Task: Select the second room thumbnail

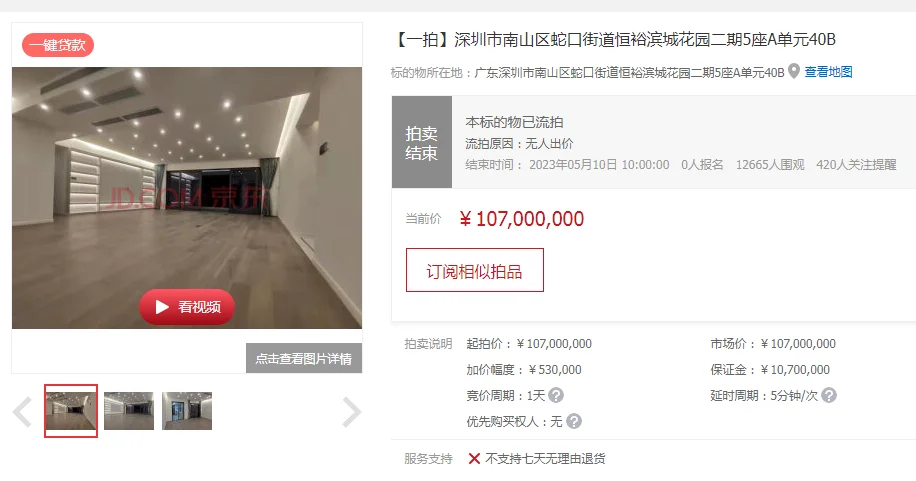Action: click(x=129, y=411)
